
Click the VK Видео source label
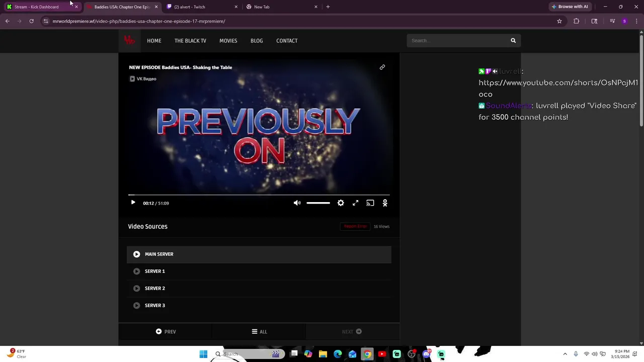143,78
